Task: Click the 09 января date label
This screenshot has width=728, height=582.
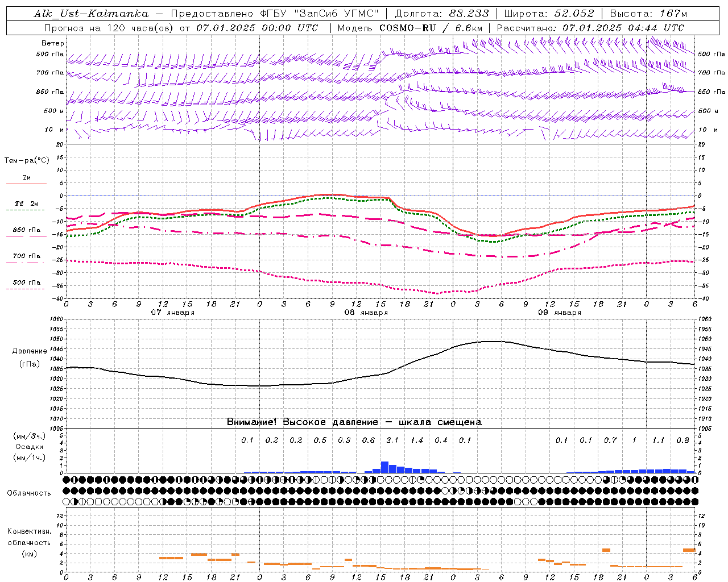Action: point(560,312)
